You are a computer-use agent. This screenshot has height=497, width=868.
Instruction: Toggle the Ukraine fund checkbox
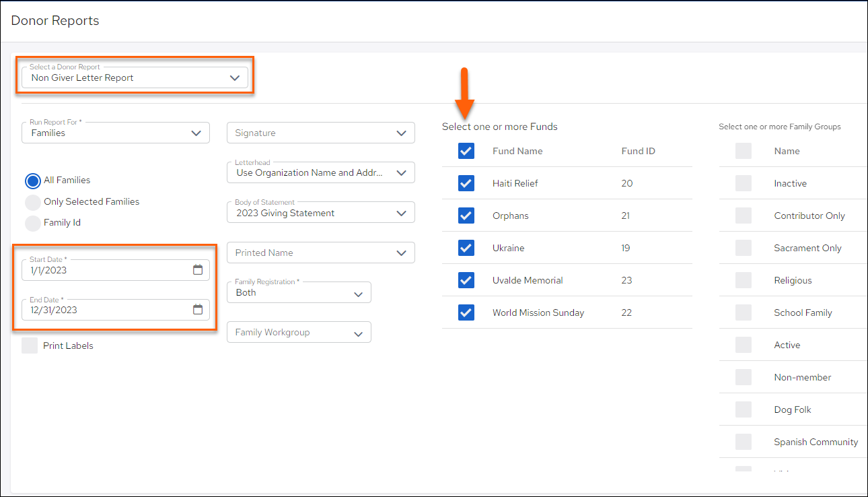point(466,248)
